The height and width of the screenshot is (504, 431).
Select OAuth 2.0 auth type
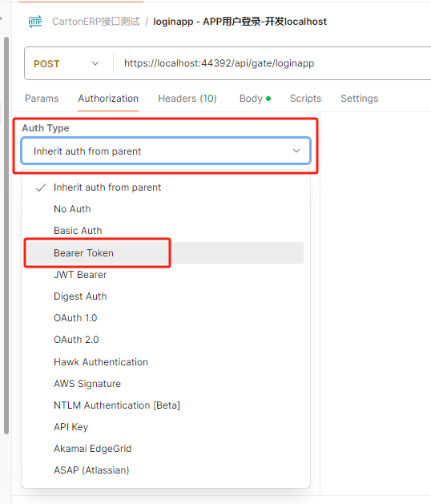(x=166, y=340)
